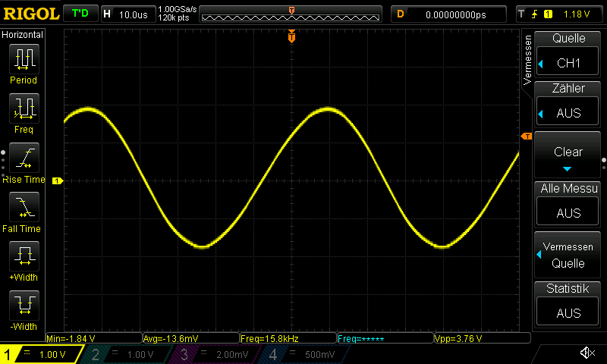Open Vermessen Quelle submenu

(x=568, y=255)
